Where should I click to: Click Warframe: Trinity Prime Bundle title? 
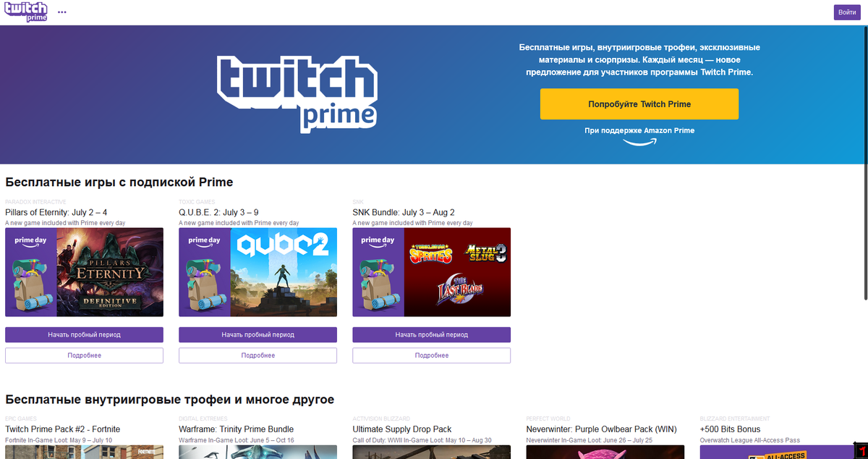click(x=237, y=429)
